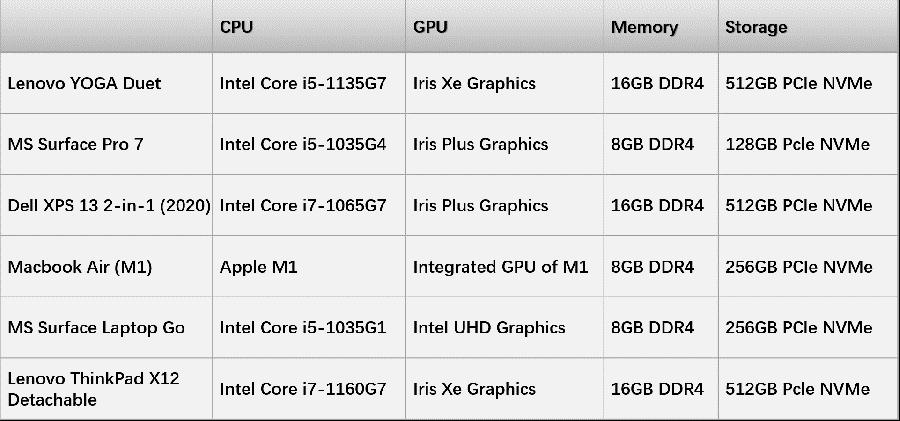
Task: Select the Lenovo ThinkPad X12 Detachable cell
Action: [93, 389]
